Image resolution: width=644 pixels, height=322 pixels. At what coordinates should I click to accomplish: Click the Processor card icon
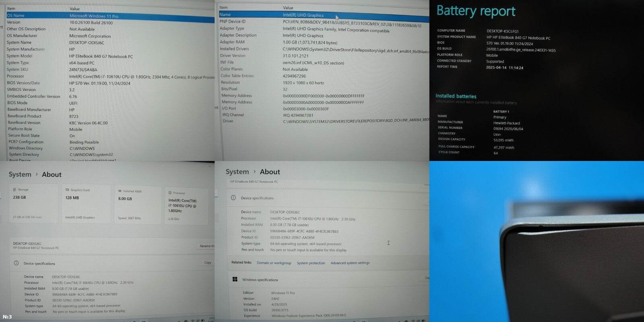[170, 193]
